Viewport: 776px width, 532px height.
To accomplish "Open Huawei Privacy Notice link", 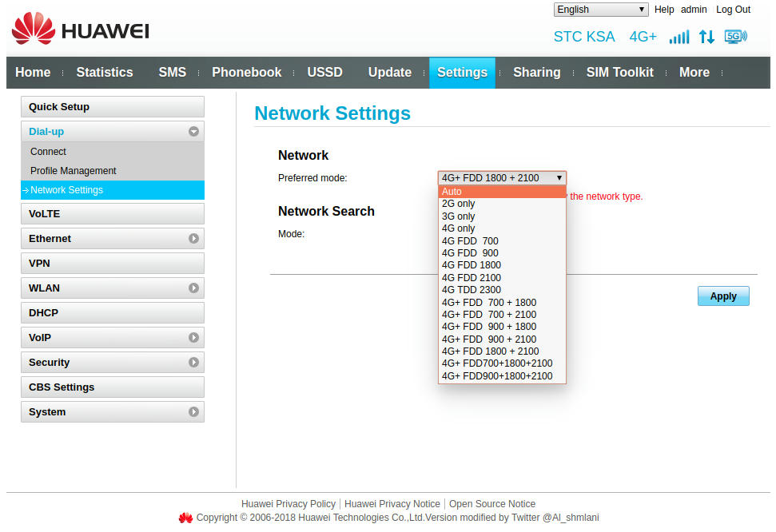I will [392, 504].
